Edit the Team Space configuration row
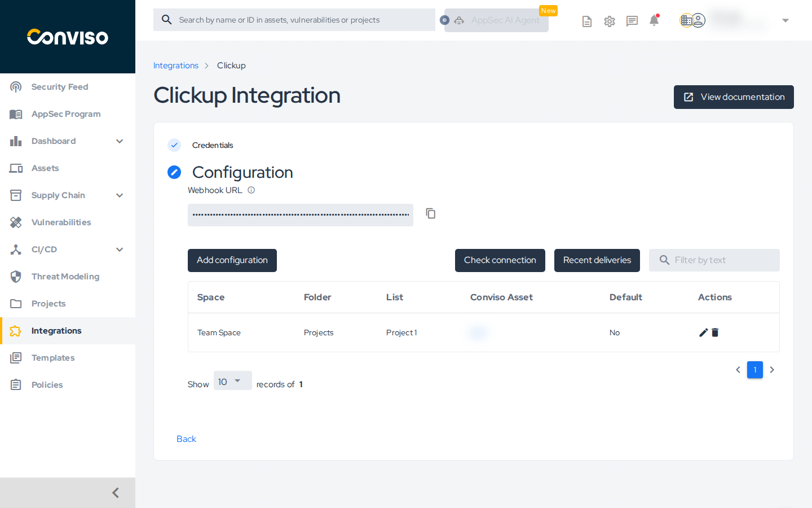 703,332
